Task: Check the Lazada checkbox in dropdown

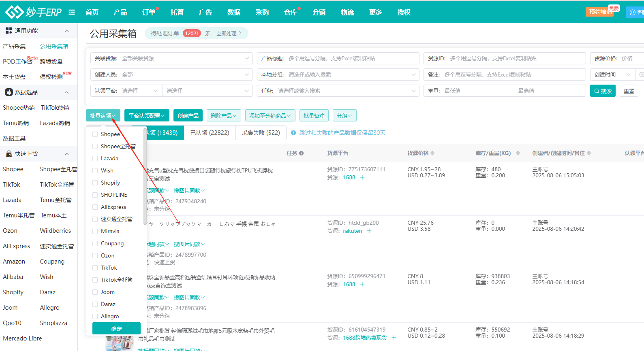Action: coord(95,158)
